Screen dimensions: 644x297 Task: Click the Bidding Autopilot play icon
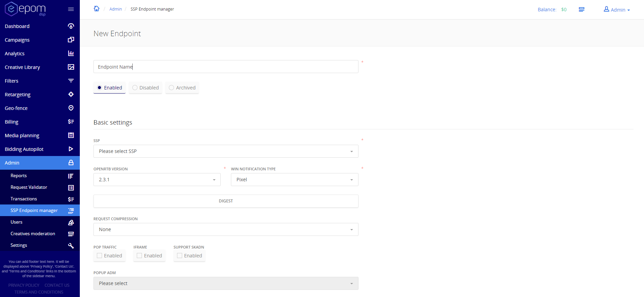[71, 149]
